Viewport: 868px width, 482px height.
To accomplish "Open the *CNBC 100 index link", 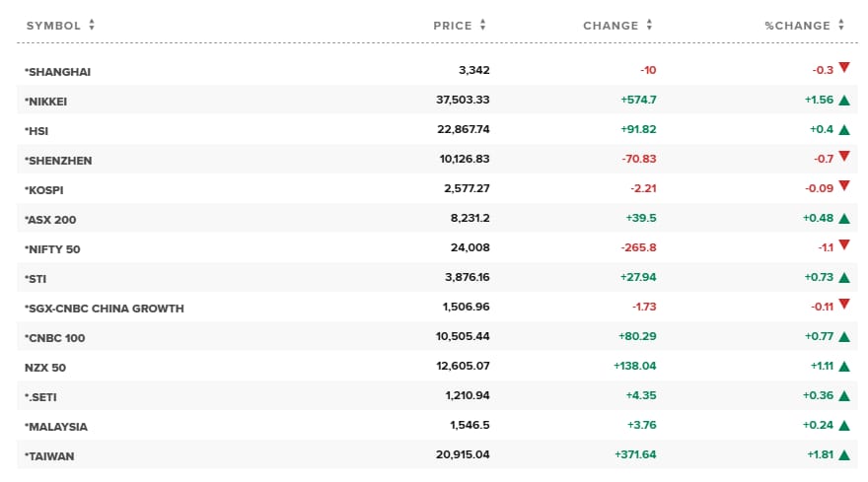I will [x=54, y=337].
